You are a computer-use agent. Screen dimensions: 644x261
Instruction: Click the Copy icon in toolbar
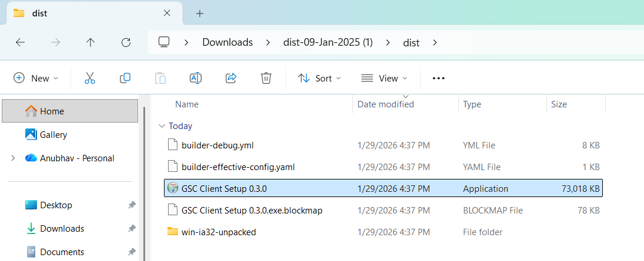tap(125, 78)
